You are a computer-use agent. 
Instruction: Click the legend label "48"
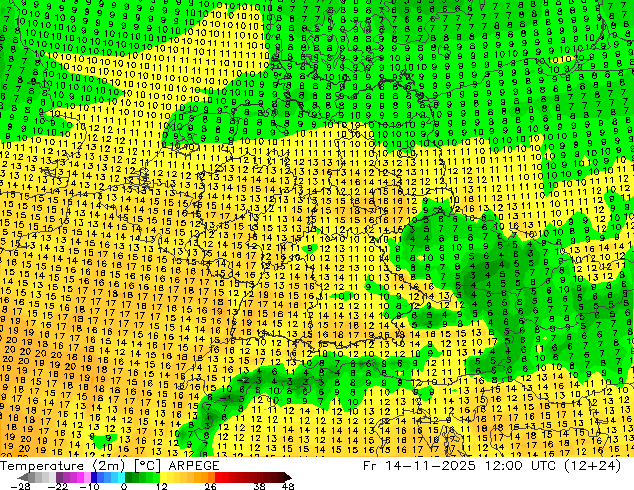click(288, 486)
